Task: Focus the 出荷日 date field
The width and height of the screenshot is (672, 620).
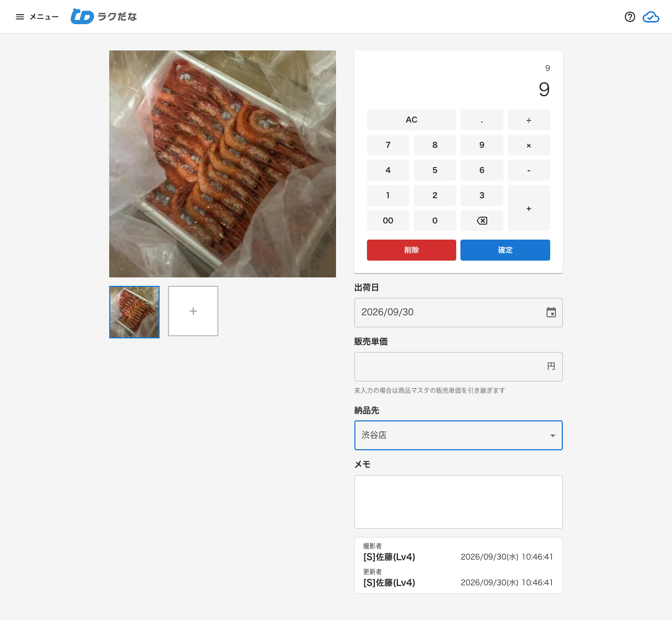Action: point(458,313)
